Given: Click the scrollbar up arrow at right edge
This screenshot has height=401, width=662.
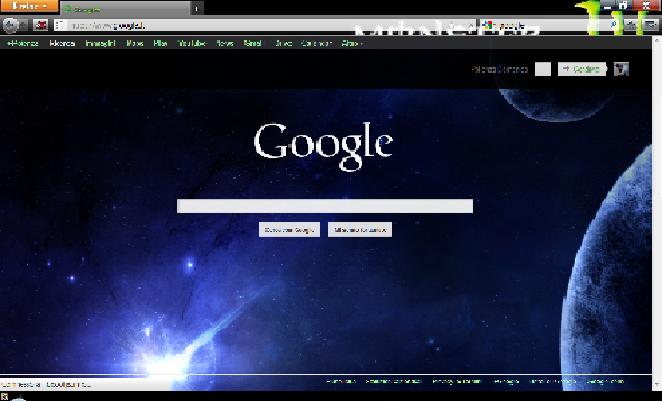Looking at the screenshot, I should pyautogui.click(x=657, y=41).
